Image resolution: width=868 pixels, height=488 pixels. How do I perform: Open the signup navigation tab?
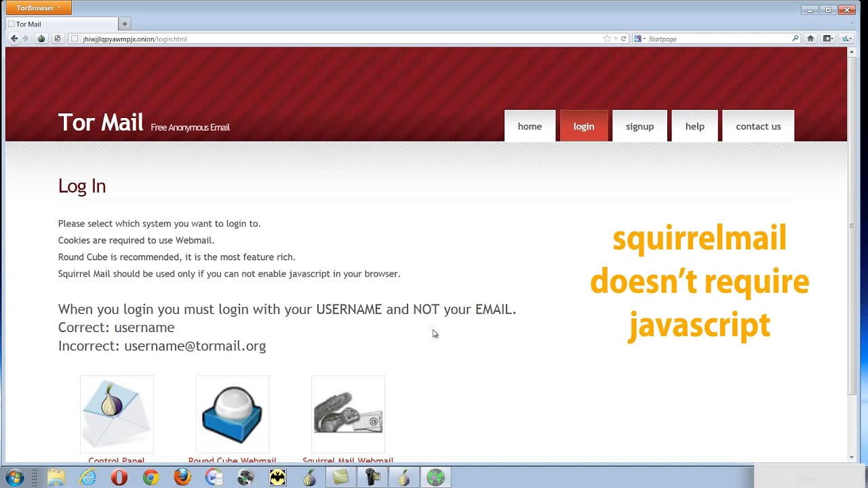(639, 126)
